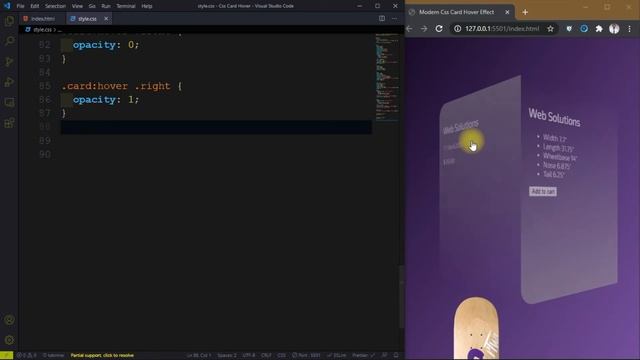Go back in the Chrome window
The height and width of the screenshot is (360, 640).
[409, 29]
